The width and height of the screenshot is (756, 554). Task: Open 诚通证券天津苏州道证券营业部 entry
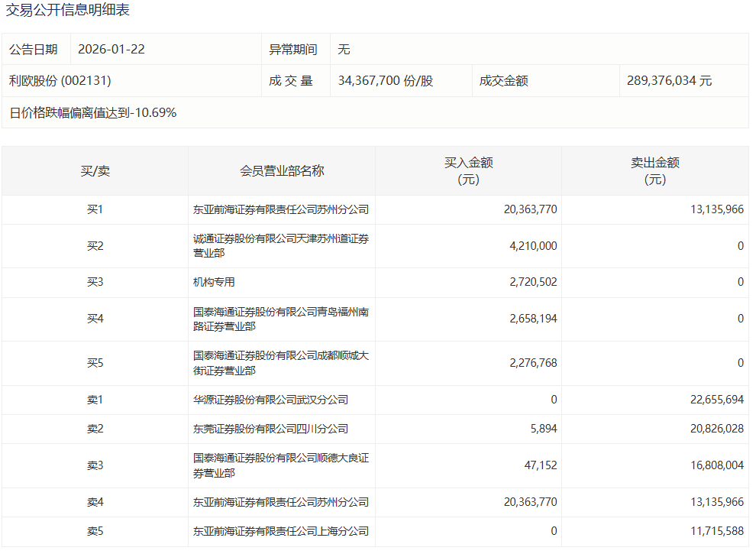coord(281,246)
